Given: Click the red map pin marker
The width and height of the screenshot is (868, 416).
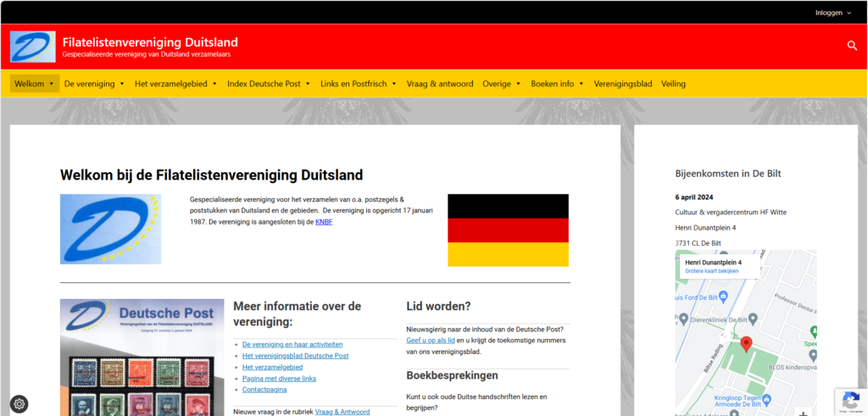Looking at the screenshot, I should [746, 344].
